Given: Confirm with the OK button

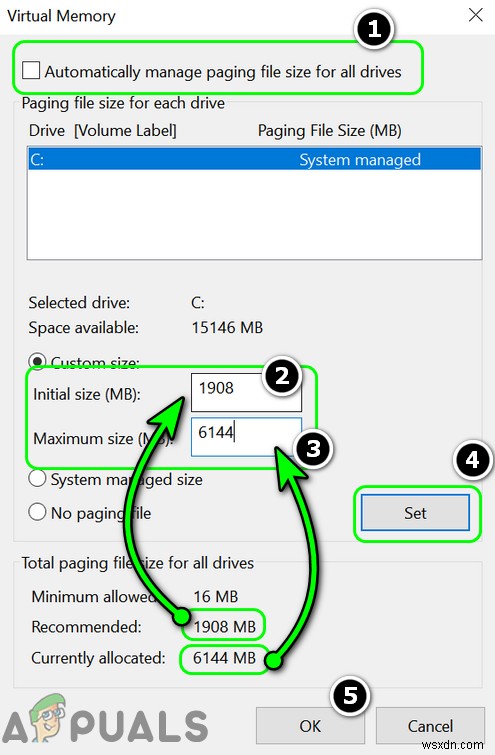Looking at the screenshot, I should click(310, 726).
